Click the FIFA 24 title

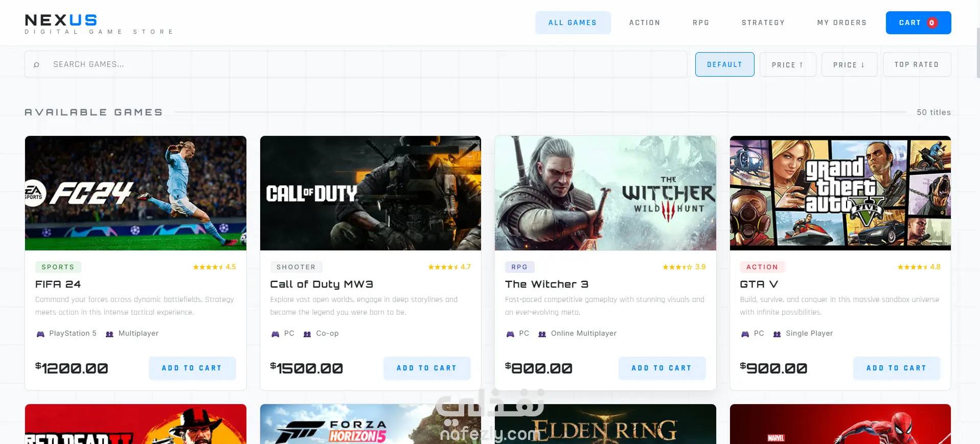coord(58,284)
